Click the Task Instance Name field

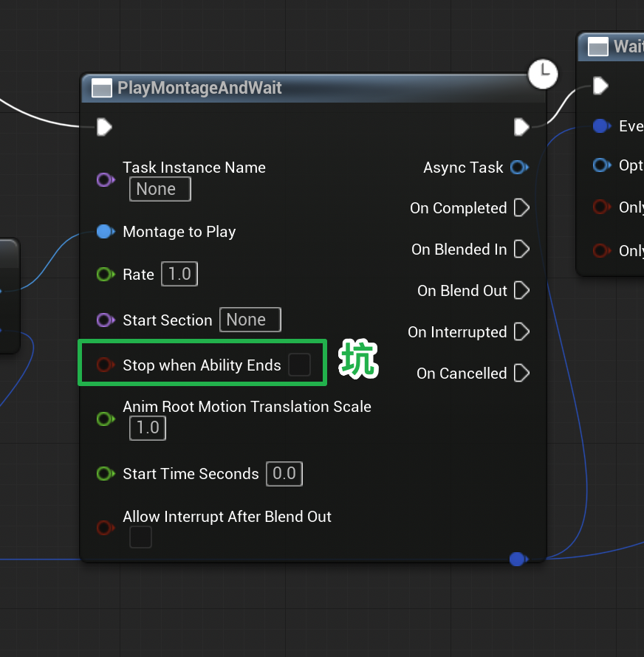pos(160,189)
